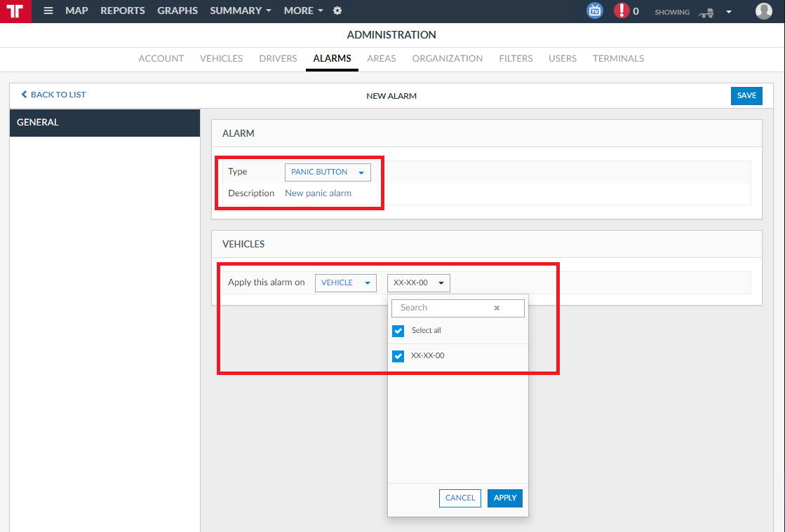Click Cancel in vehicle dropdown

[x=460, y=498]
